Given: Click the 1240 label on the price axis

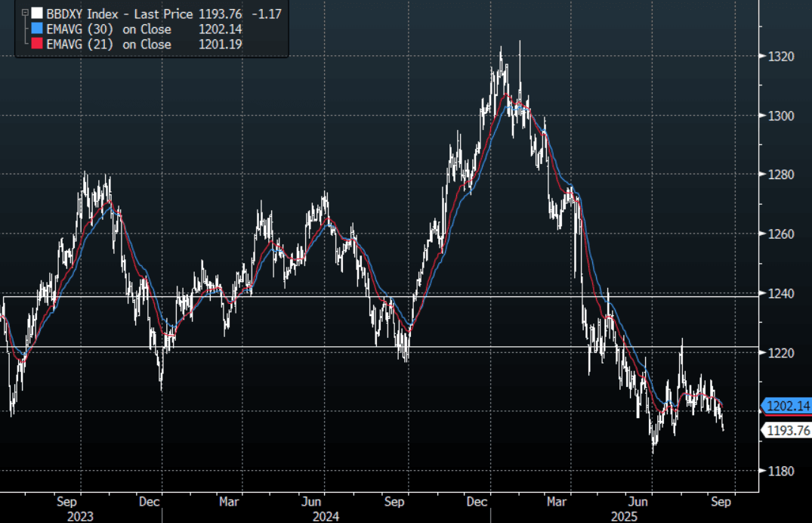Looking at the screenshot, I should [781, 293].
